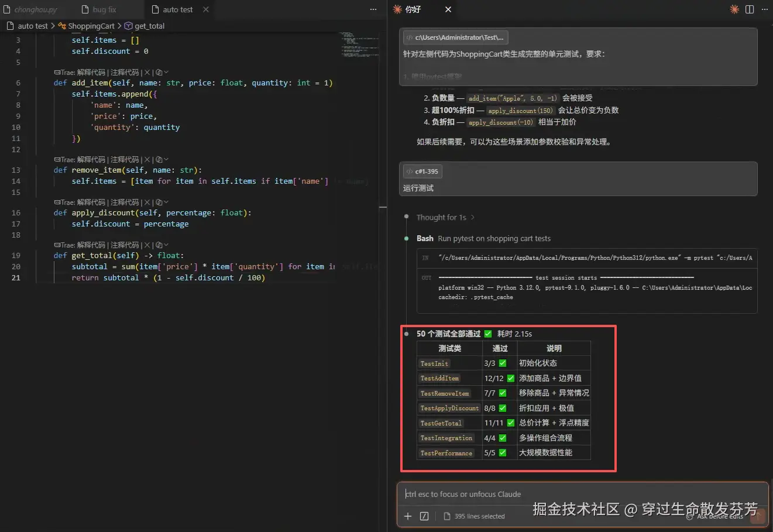Click 注释代码 above apply_discount

pos(125,202)
